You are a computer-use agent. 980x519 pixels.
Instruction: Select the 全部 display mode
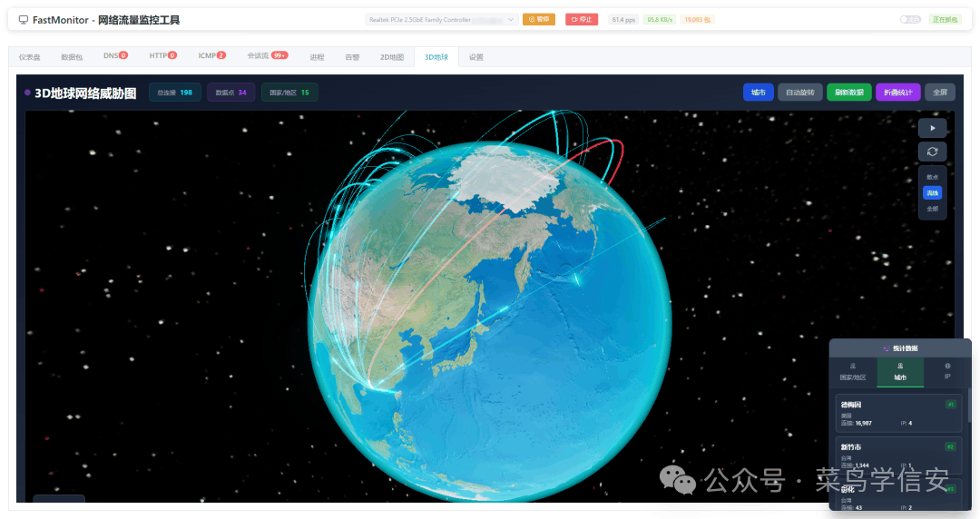[932, 209]
